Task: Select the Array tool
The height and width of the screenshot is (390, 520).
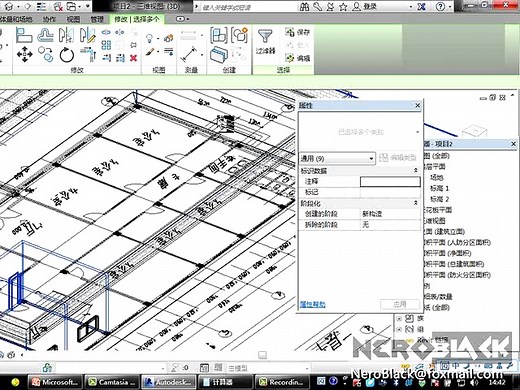Action: click(x=106, y=45)
